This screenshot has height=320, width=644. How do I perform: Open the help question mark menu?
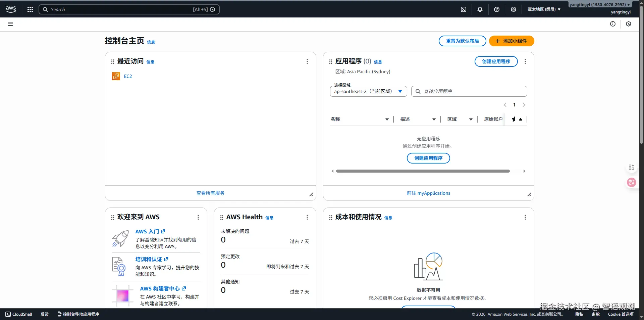tap(497, 9)
